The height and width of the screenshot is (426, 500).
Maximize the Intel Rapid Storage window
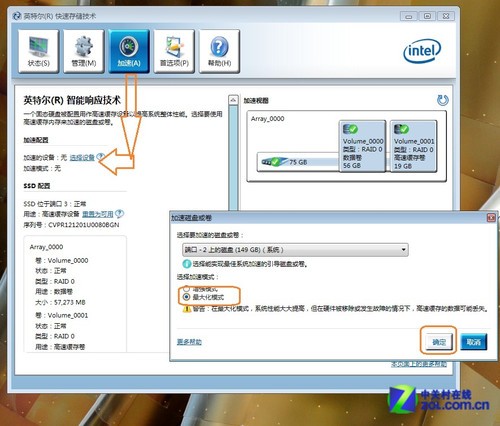click(x=427, y=16)
